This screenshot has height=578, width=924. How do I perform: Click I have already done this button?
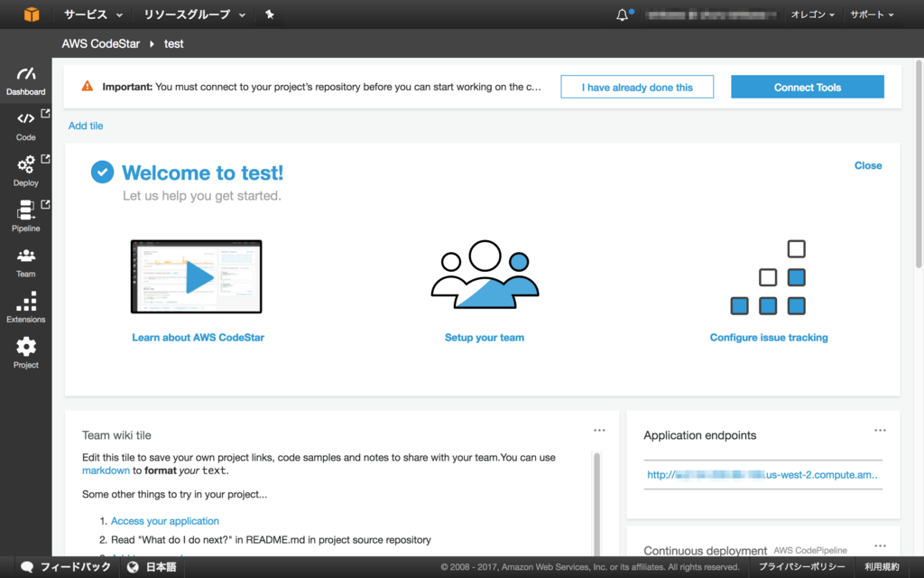[637, 87]
